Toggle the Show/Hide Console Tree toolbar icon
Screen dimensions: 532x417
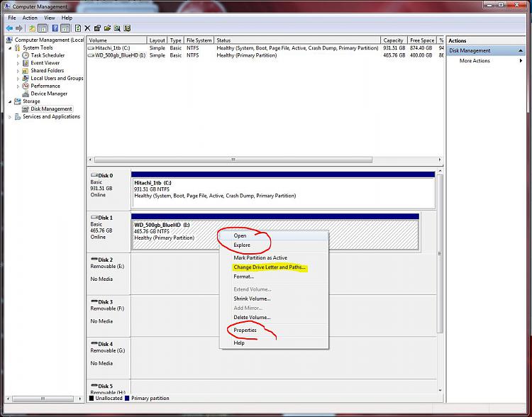tap(43, 28)
